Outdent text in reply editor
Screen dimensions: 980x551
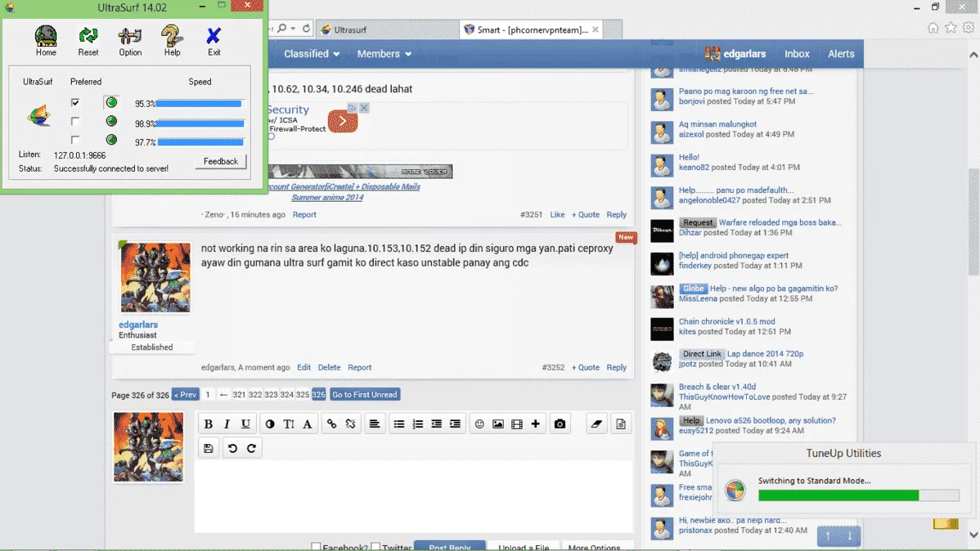click(436, 423)
